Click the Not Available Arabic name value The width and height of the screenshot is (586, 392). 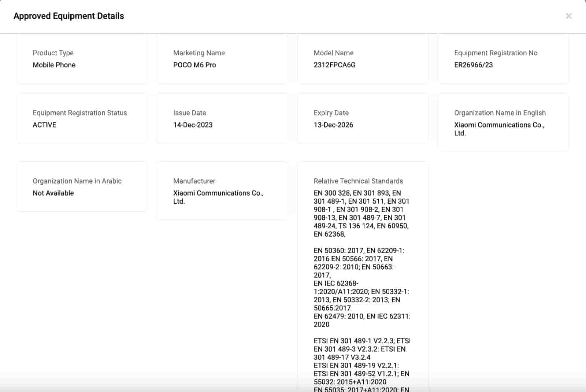coord(53,193)
